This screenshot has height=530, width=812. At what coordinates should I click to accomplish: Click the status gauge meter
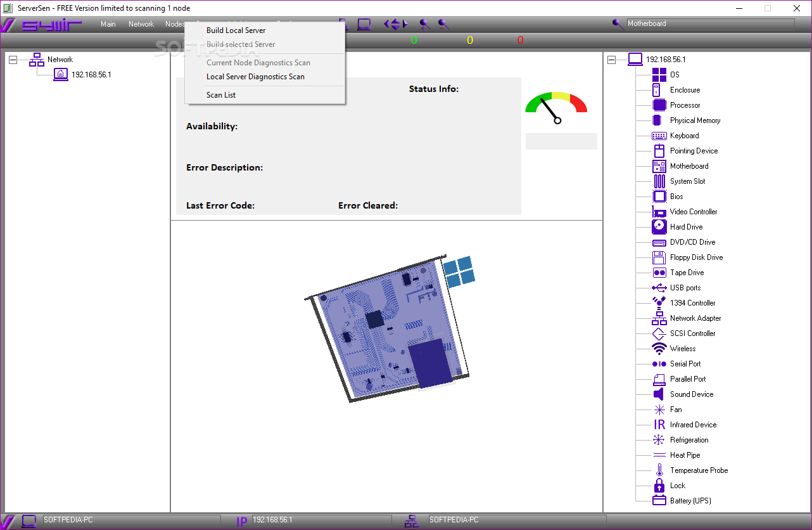[x=556, y=107]
